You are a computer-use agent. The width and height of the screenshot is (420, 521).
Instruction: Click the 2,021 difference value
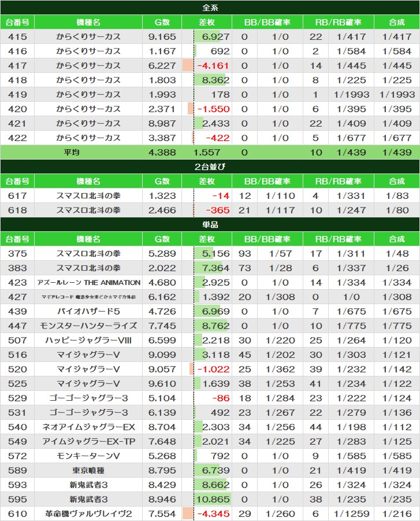coord(215,442)
